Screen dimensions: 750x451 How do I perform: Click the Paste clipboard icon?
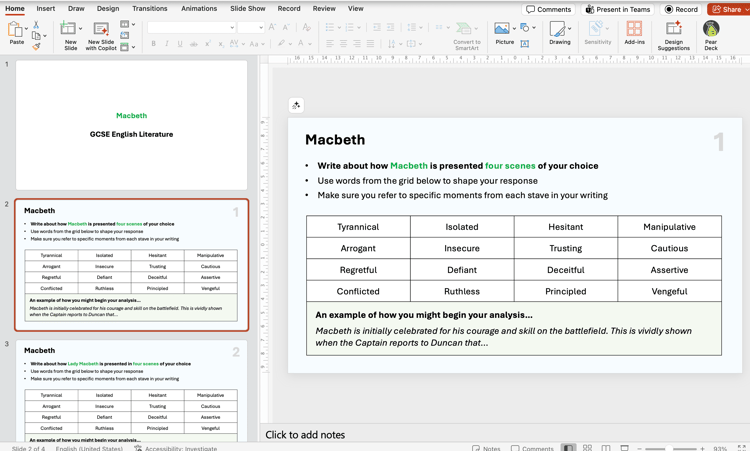pyautogui.click(x=16, y=28)
